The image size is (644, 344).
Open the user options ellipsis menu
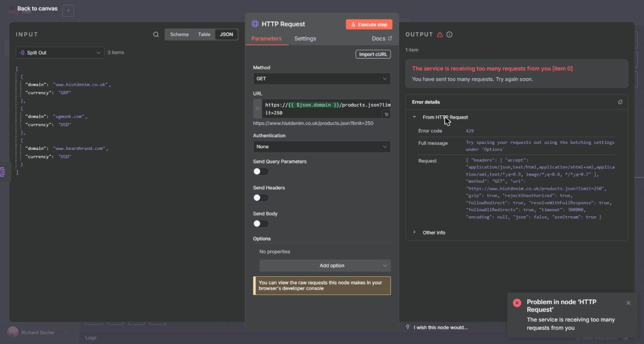[67, 332]
